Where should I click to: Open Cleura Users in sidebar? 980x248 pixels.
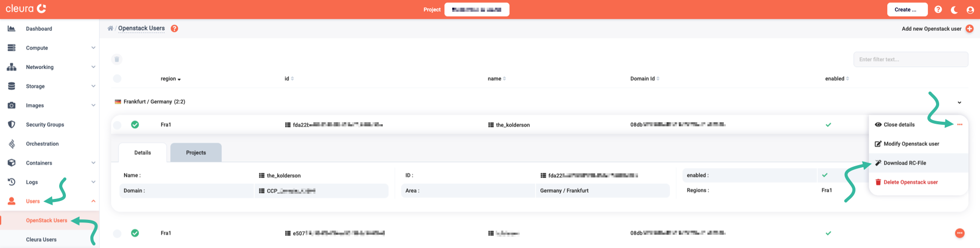tap(41, 239)
